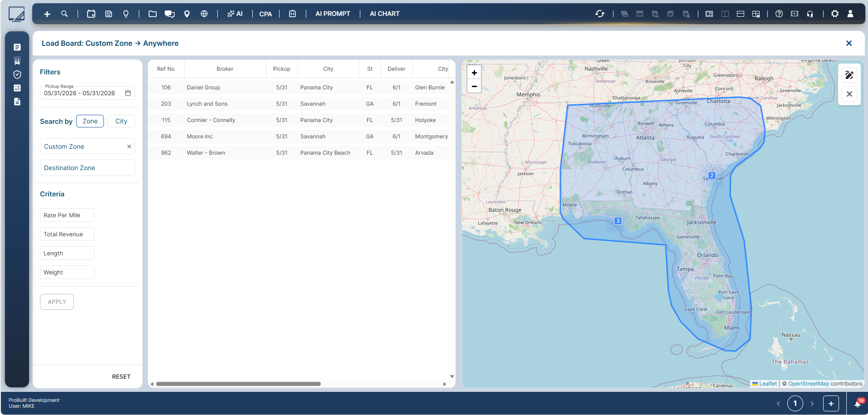This screenshot has height=415, width=868.
Task: Click the sidebar document icon
Action: (17, 102)
